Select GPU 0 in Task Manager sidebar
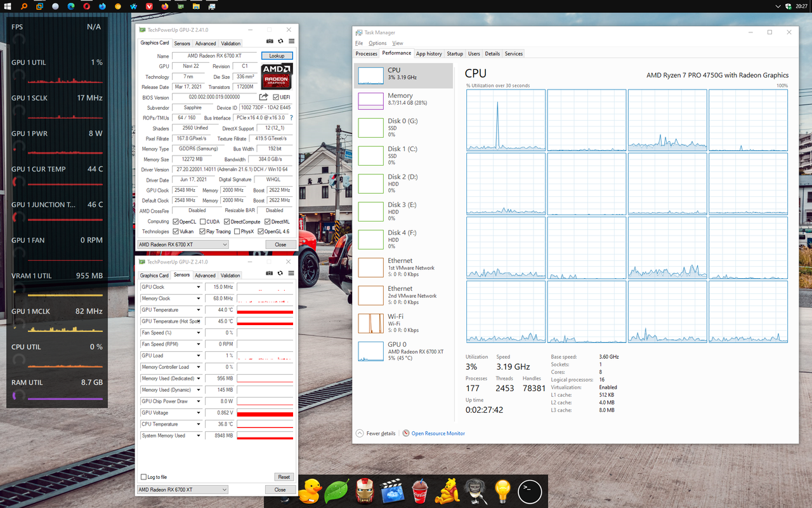This screenshot has height=508, width=812. click(x=403, y=350)
